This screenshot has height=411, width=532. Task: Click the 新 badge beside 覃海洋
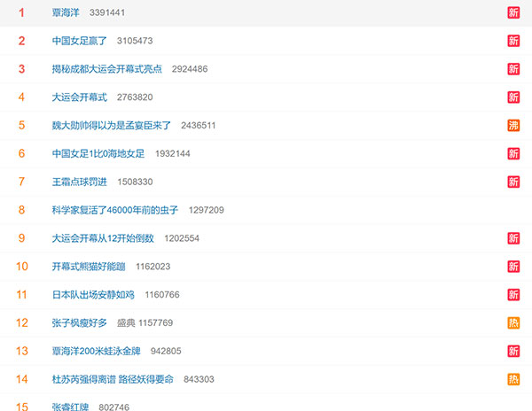click(x=513, y=13)
